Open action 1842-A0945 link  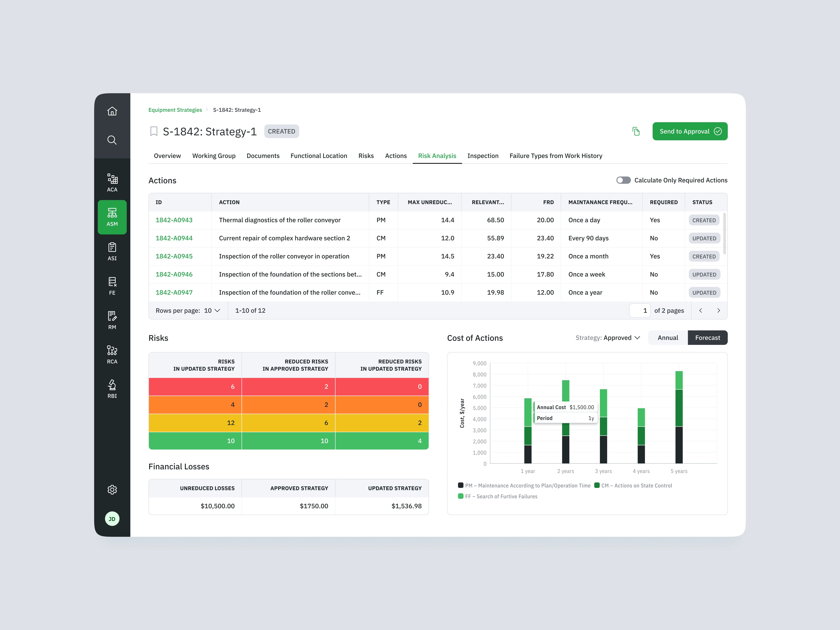[174, 256]
